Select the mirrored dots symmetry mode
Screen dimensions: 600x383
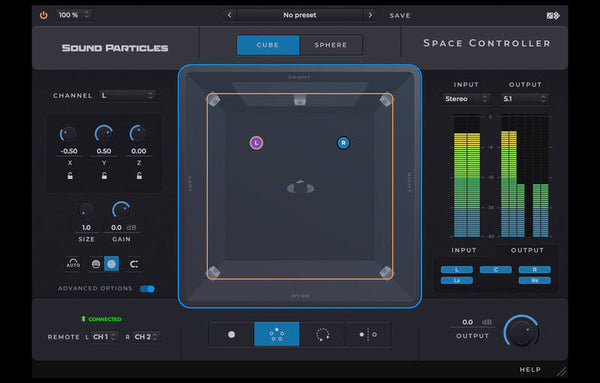tap(368, 334)
